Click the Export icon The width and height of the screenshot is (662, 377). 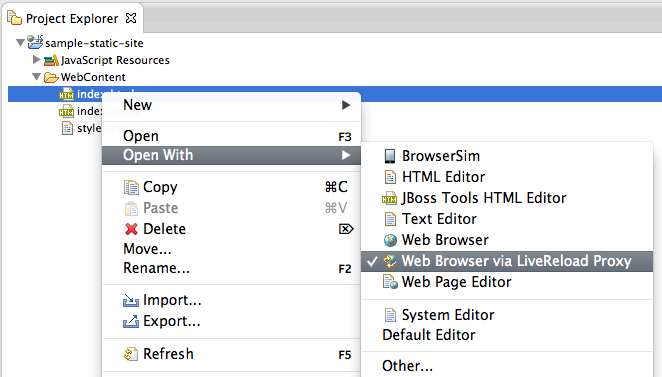click(131, 321)
